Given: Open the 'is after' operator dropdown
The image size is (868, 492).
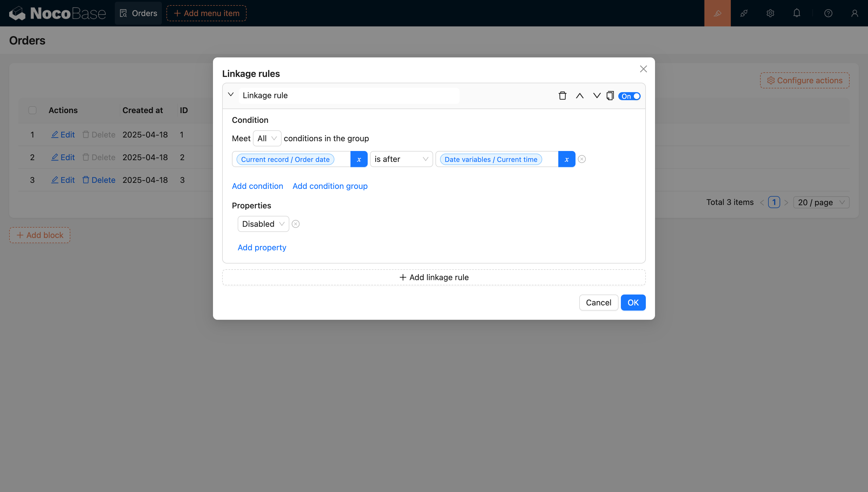Looking at the screenshot, I should point(401,159).
